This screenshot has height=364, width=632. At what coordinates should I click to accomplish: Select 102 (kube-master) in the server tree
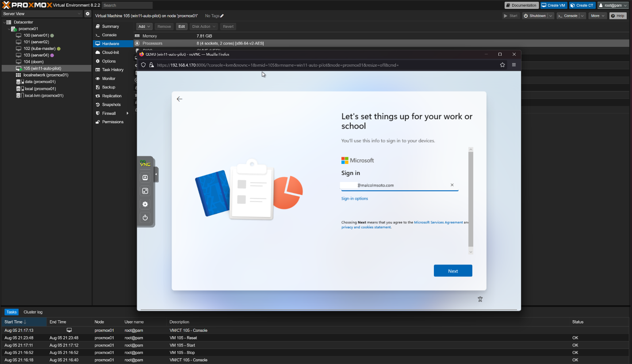pyautogui.click(x=39, y=49)
